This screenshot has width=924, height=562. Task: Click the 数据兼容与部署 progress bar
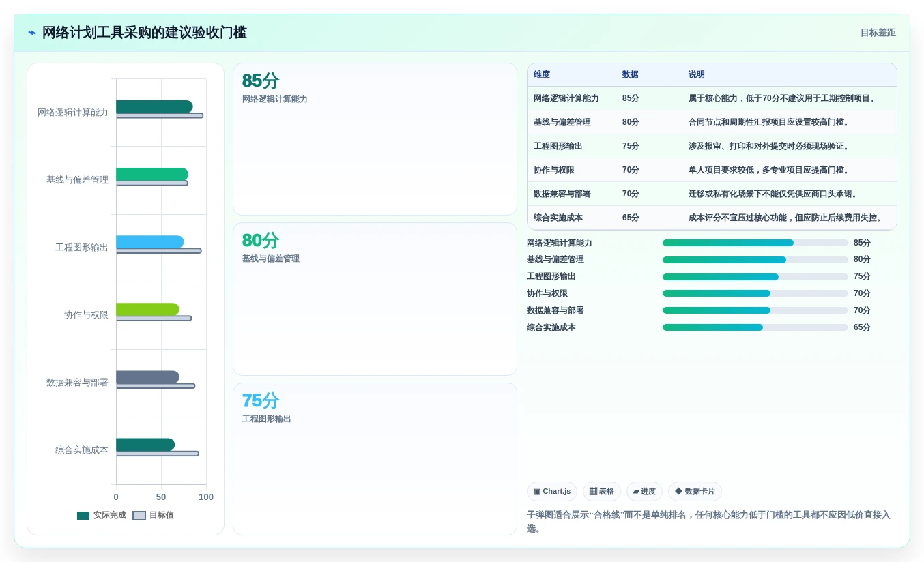click(x=755, y=310)
